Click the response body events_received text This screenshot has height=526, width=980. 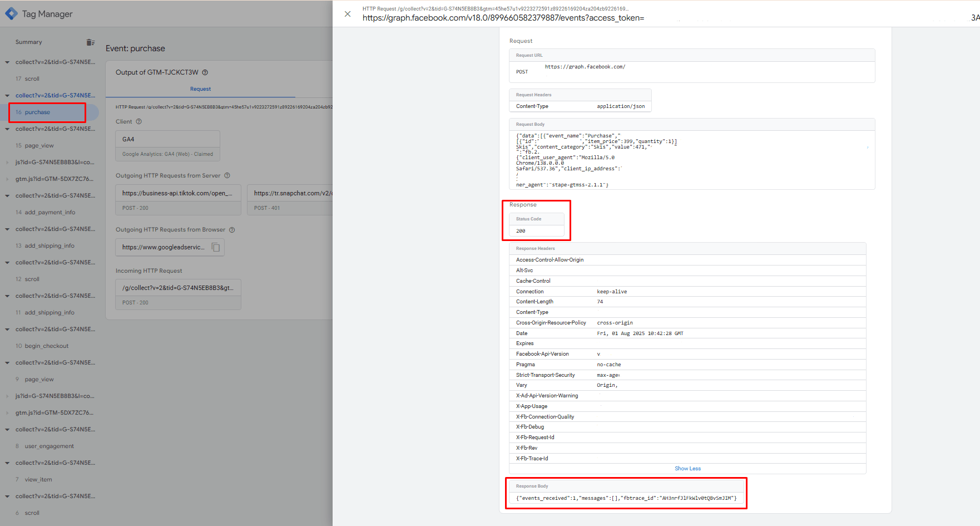(626, 498)
